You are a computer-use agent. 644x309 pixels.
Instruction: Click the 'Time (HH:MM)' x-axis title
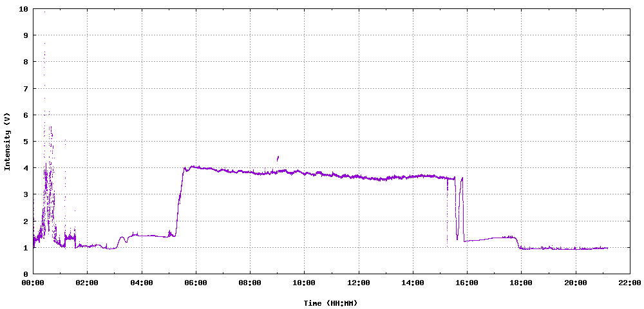coord(330,303)
